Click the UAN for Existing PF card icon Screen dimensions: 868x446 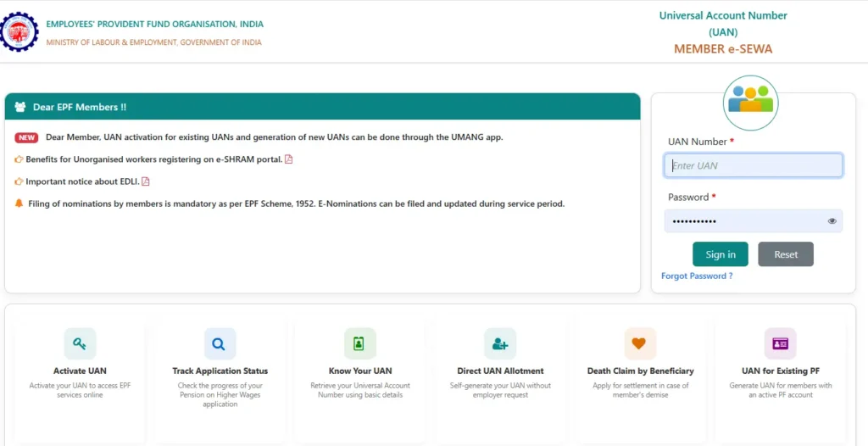780,343
